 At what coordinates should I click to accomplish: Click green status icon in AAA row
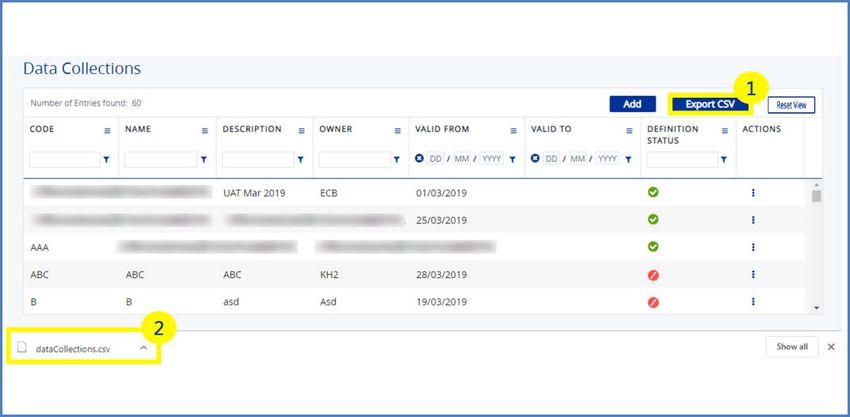point(653,246)
